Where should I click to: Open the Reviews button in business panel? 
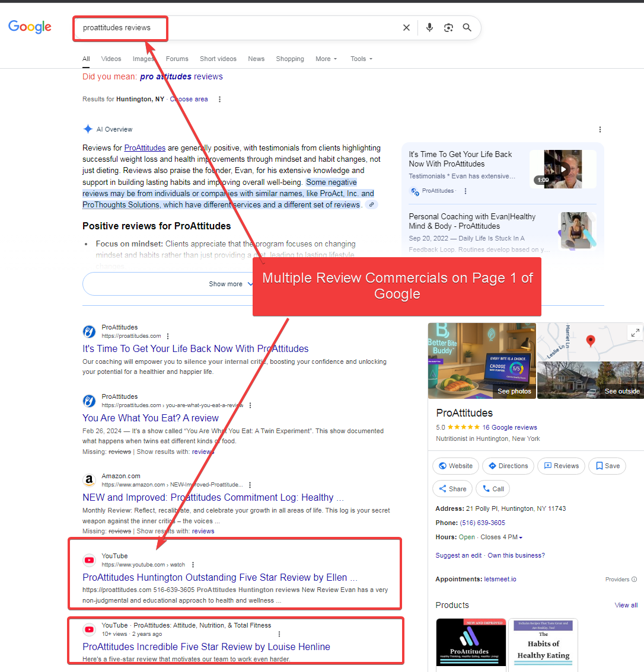click(561, 466)
